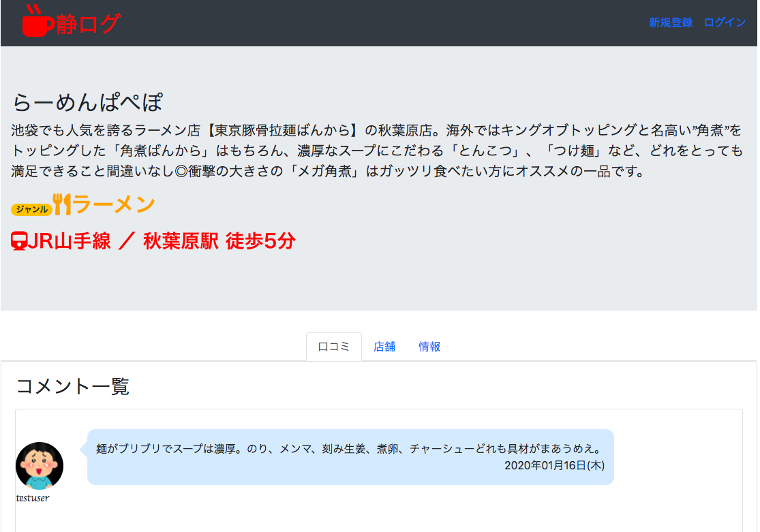The height and width of the screenshot is (532, 760).
Task: Click the ログイン link in the header
Action: [x=725, y=22]
